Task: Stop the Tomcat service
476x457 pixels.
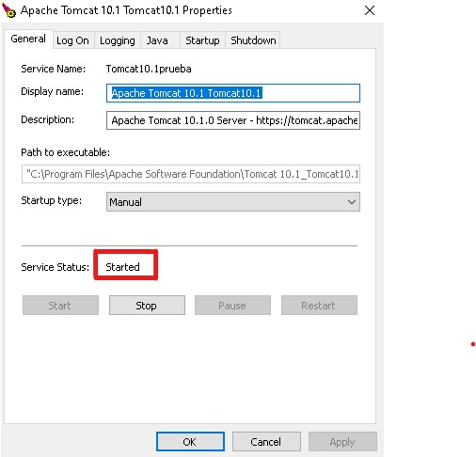Action: pyautogui.click(x=147, y=306)
